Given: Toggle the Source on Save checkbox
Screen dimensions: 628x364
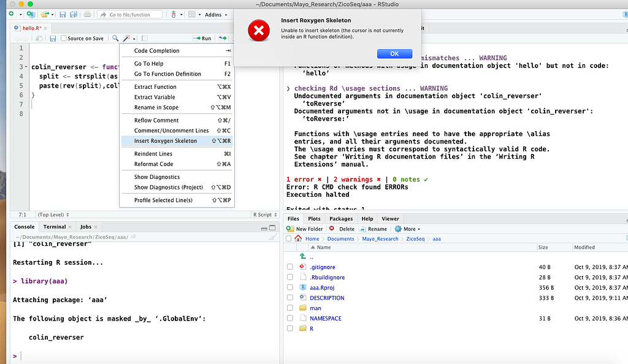Looking at the screenshot, I should [63, 39].
